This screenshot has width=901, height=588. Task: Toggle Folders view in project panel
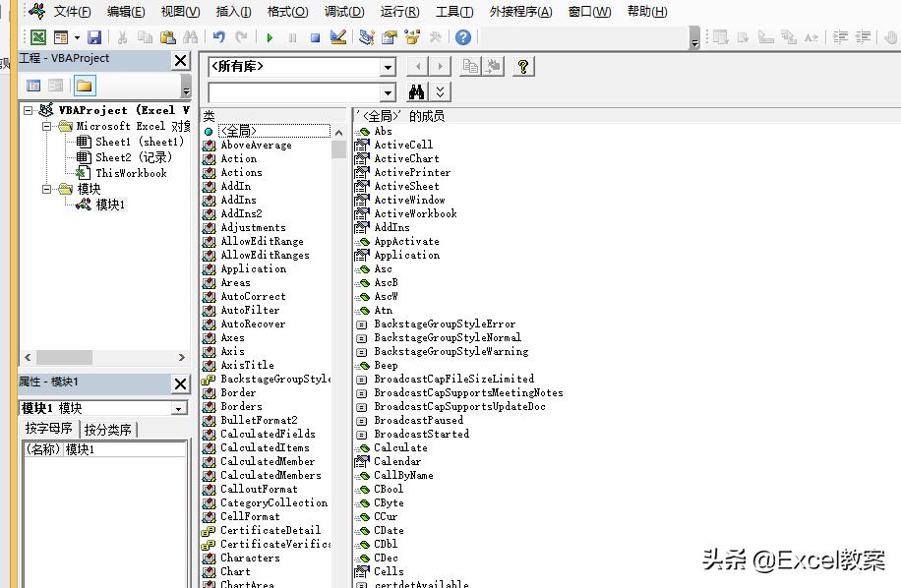pyautogui.click(x=84, y=87)
